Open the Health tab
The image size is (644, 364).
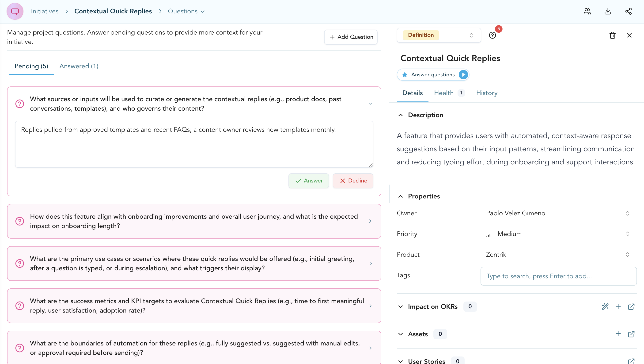pyautogui.click(x=444, y=93)
